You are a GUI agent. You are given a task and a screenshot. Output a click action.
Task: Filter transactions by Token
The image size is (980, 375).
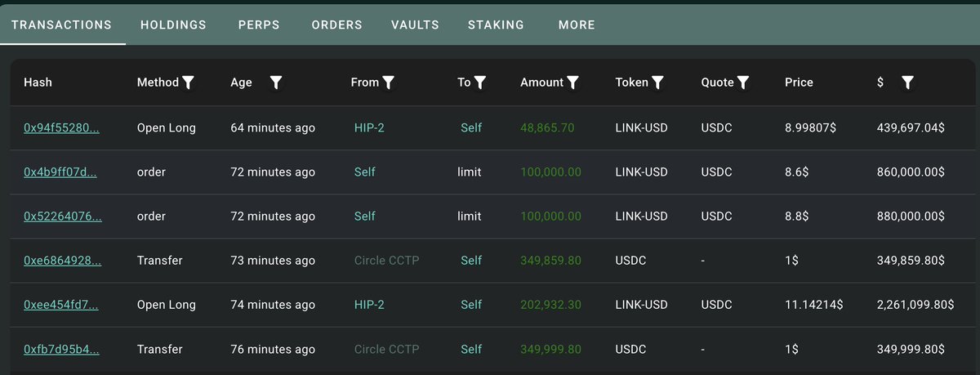(658, 83)
